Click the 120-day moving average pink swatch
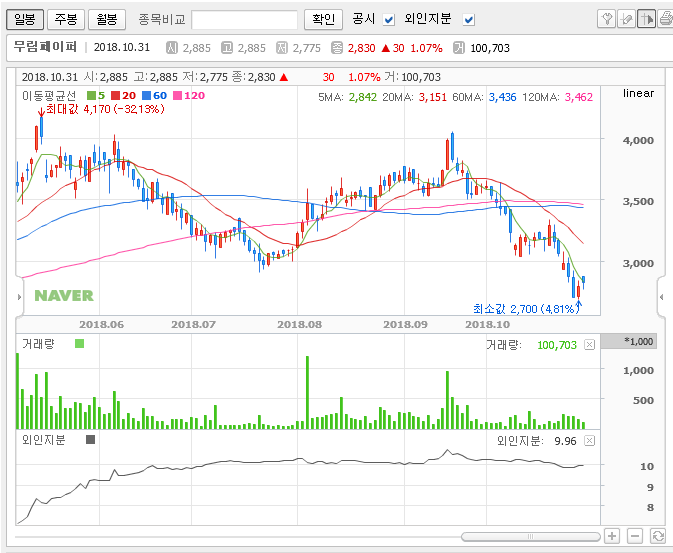 177,95
